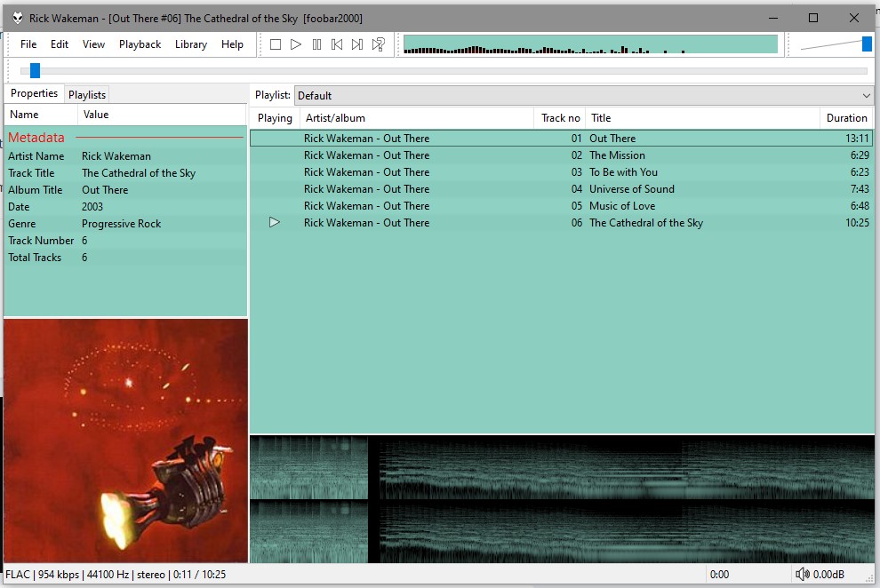Click the album art cover image
Screen dimensions: 880x588
coord(125,441)
